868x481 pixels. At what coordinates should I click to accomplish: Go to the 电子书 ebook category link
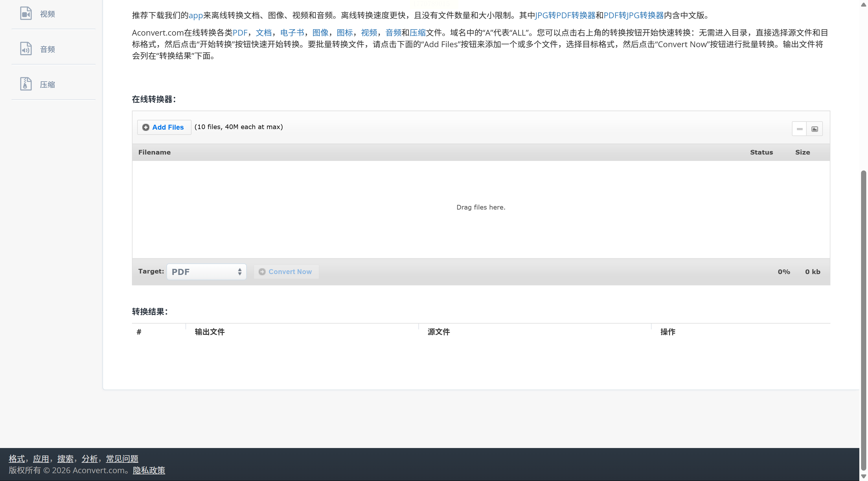(292, 33)
